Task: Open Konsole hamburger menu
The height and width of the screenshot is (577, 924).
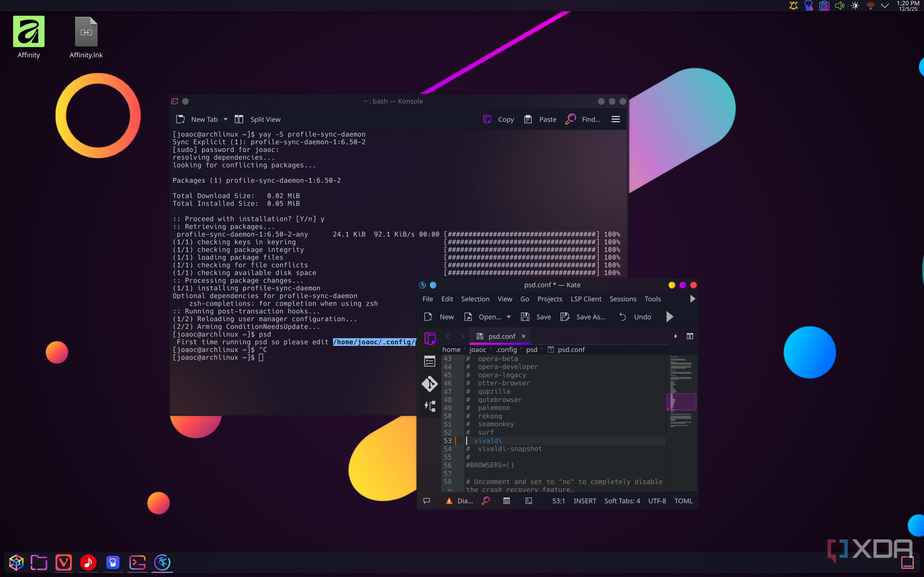Action: coord(615,120)
